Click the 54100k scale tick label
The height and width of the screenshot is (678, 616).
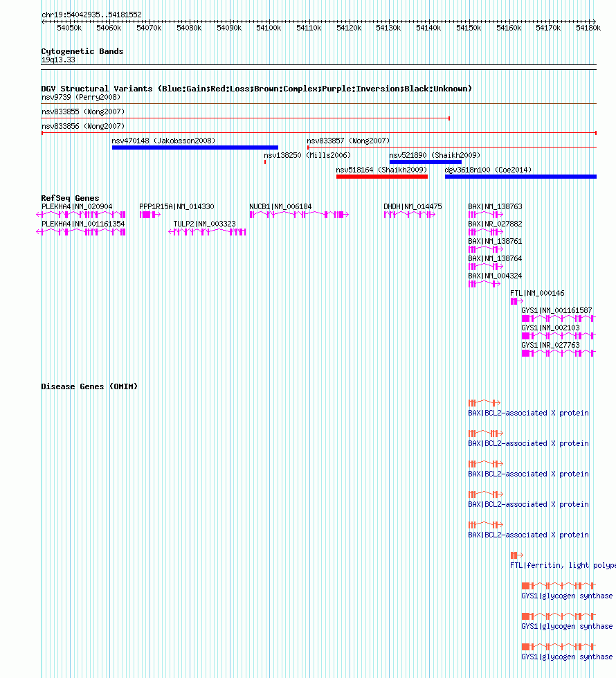pyautogui.click(x=269, y=28)
